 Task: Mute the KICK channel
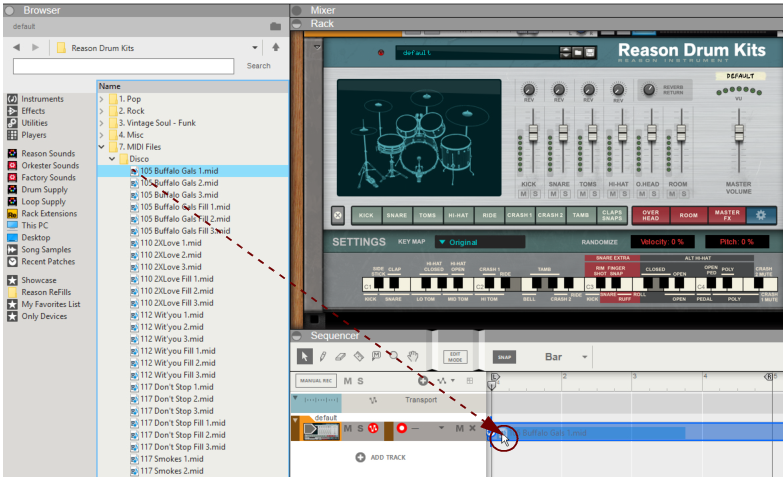point(524,194)
